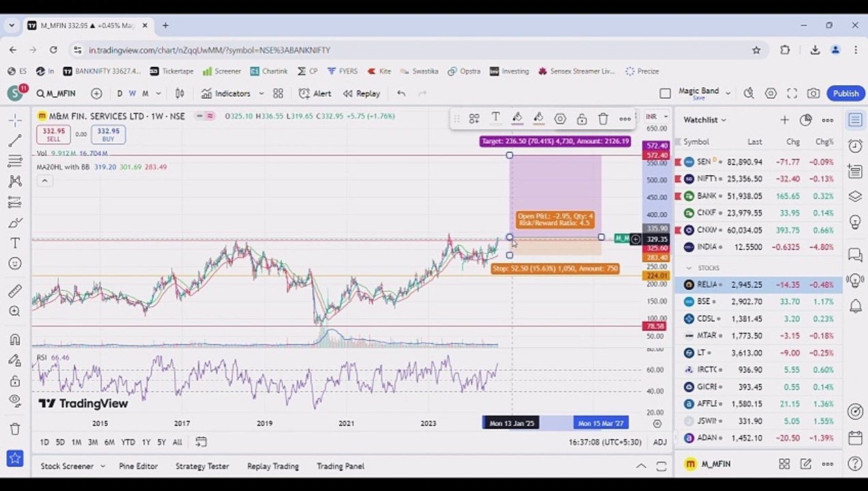The height and width of the screenshot is (491, 868).
Task: Select the patterns drawing tool
Action: tap(14, 181)
